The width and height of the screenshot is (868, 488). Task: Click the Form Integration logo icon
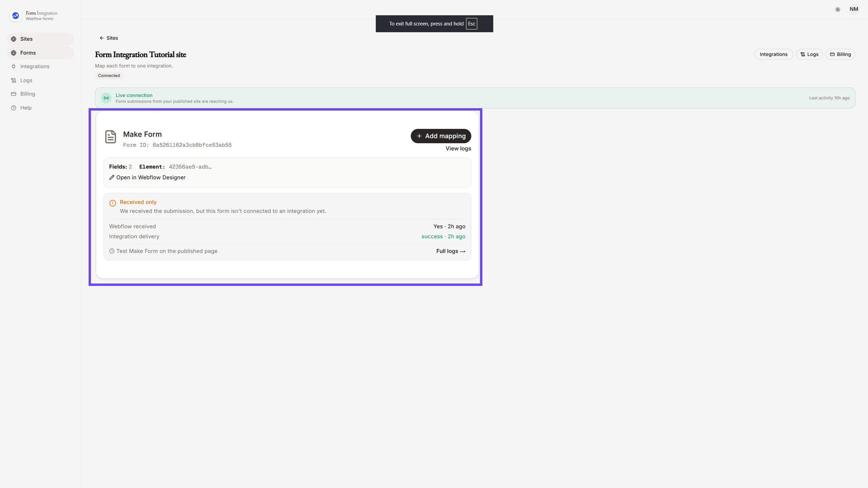pos(15,16)
